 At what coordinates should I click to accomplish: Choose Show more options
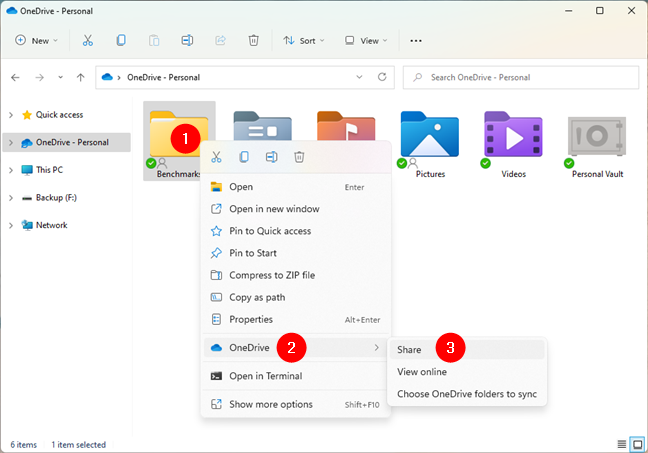[296, 404]
